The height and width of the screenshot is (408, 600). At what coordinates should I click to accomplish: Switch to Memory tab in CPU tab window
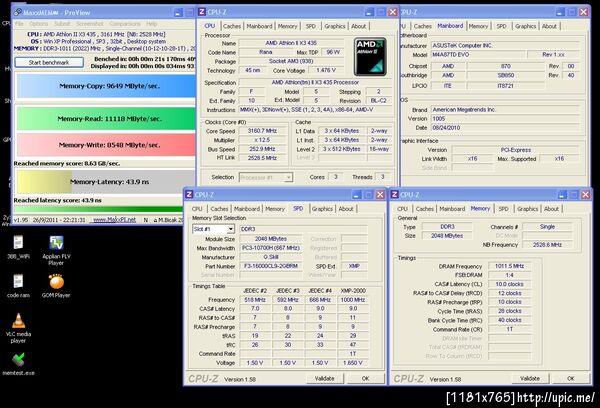point(287,26)
